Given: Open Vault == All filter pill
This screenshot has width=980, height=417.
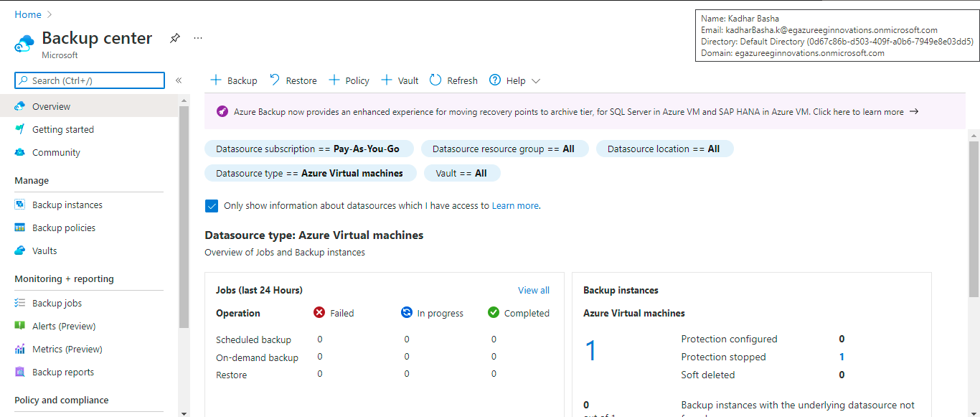Looking at the screenshot, I should click(x=462, y=173).
